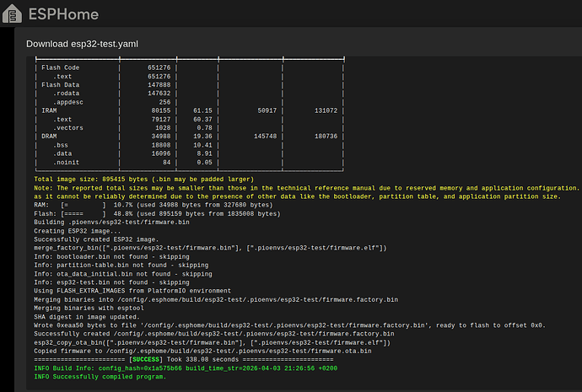Select the 'Info: bootloader.bin not found' line
The width and height of the screenshot is (582, 392).
pyautogui.click(x=111, y=256)
